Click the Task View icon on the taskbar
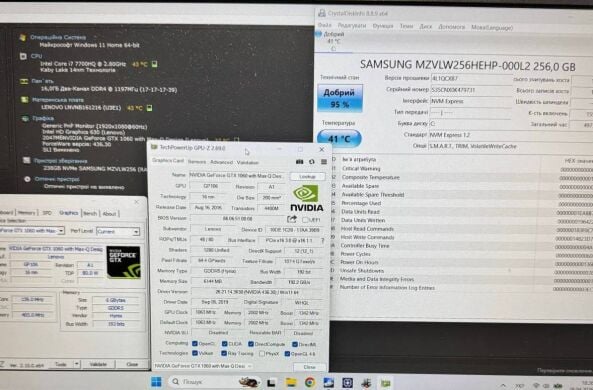593x390 pixels. tap(271, 383)
